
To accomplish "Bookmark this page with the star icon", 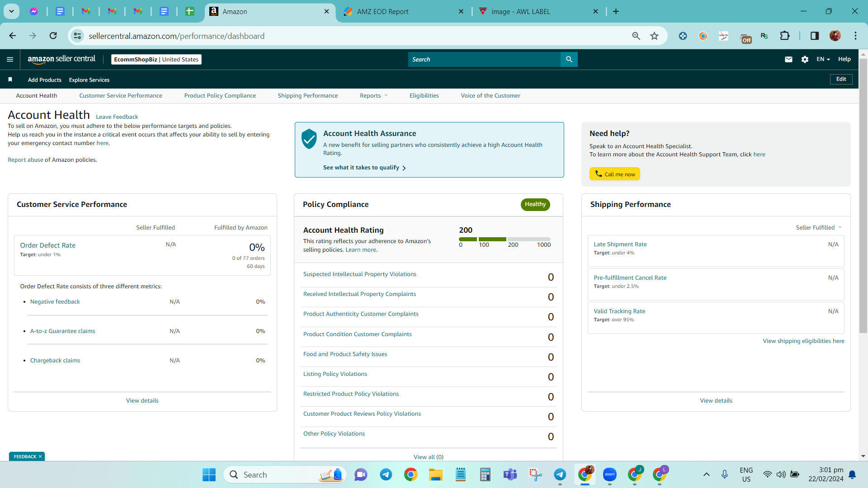I will click(x=654, y=36).
